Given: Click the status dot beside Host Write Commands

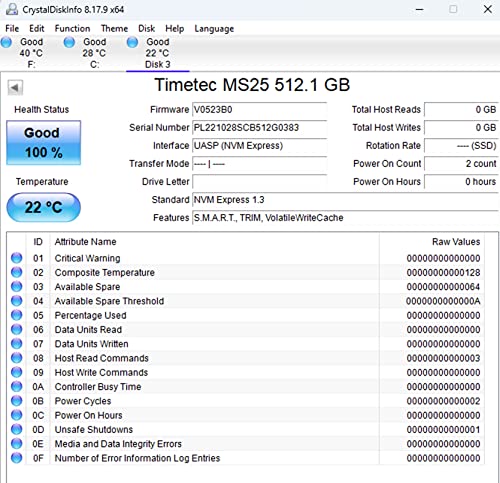Looking at the screenshot, I should coord(16,372).
